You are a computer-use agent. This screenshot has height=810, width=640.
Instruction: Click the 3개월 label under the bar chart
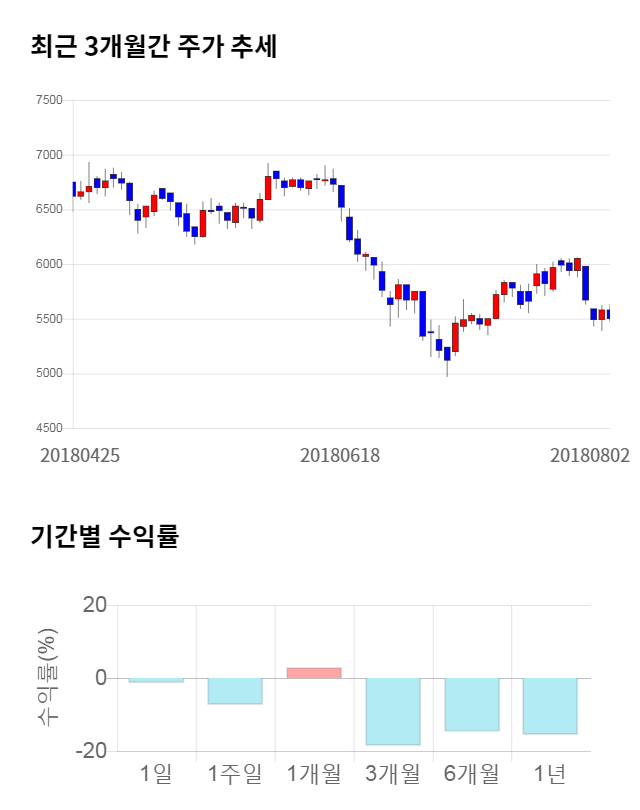[393, 773]
